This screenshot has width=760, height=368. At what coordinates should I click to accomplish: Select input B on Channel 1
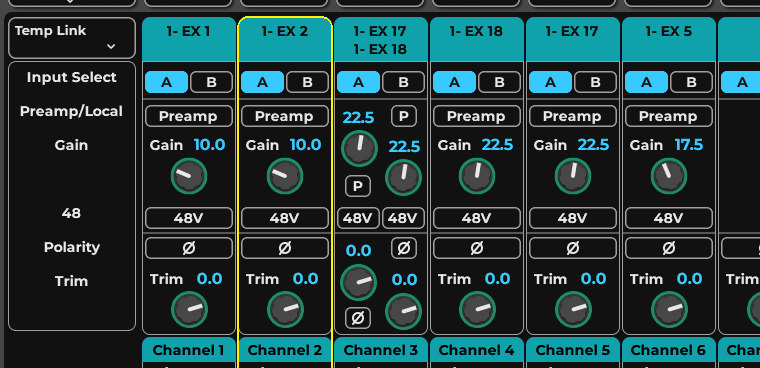(211, 82)
